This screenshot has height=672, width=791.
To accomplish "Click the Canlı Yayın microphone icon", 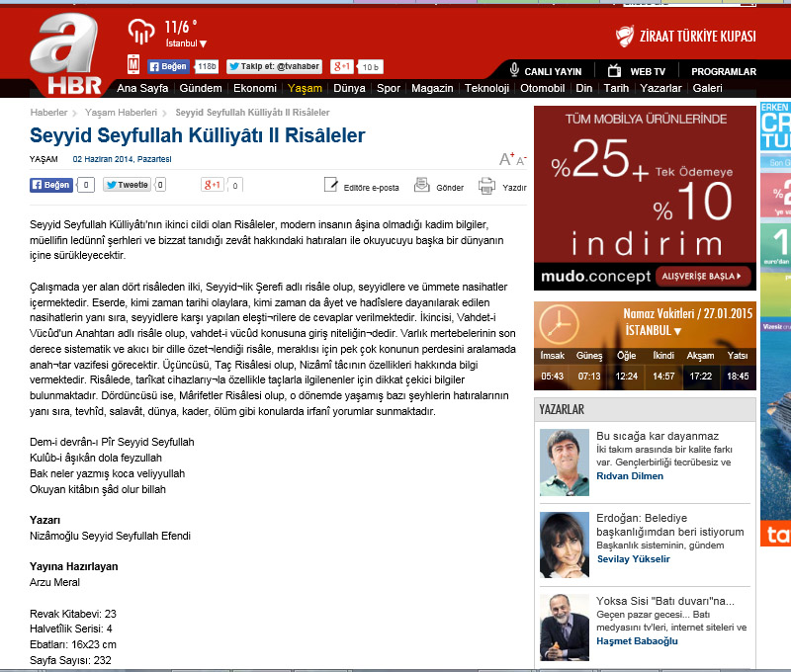I will (514, 70).
